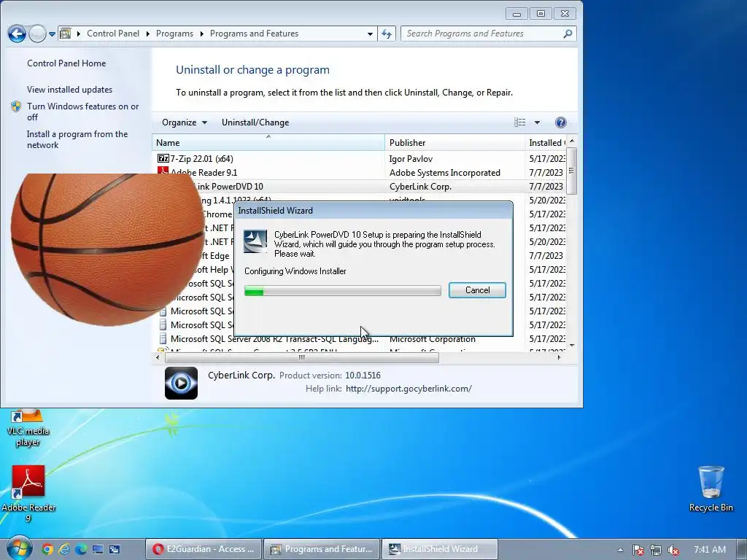Click the InstallShield setup icon in dialog

(255, 241)
